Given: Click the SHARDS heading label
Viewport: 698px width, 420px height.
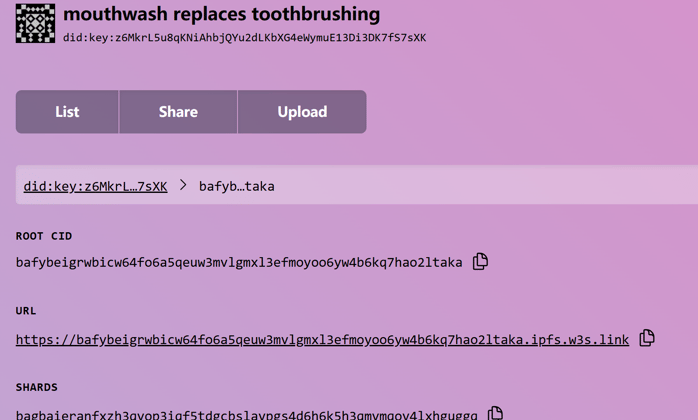Looking at the screenshot, I should click(x=37, y=387).
